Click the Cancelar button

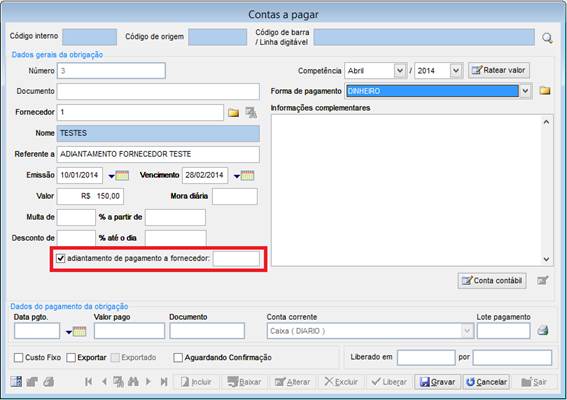(487, 382)
